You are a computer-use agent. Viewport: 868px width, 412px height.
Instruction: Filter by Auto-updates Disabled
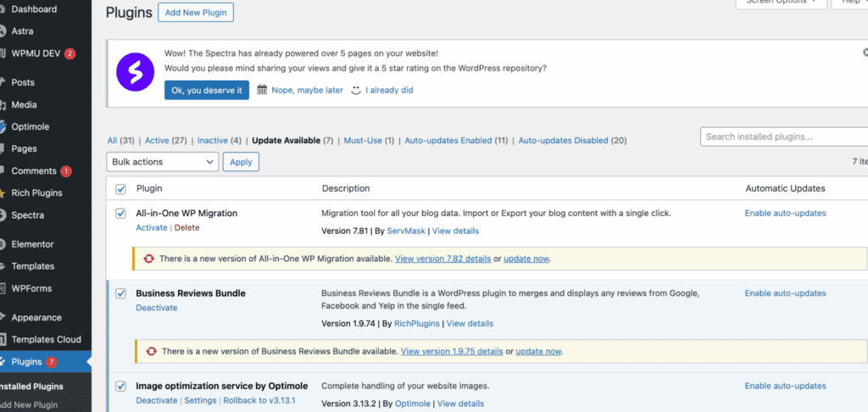tap(563, 141)
